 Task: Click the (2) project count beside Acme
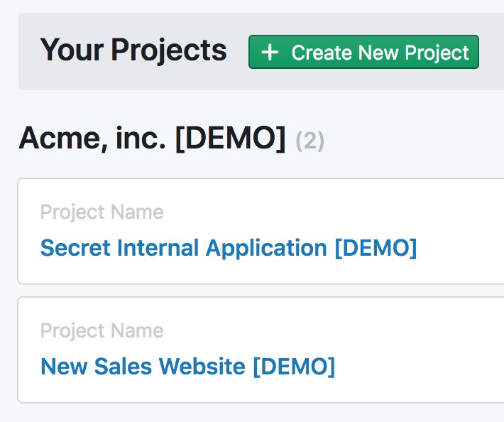point(310,141)
